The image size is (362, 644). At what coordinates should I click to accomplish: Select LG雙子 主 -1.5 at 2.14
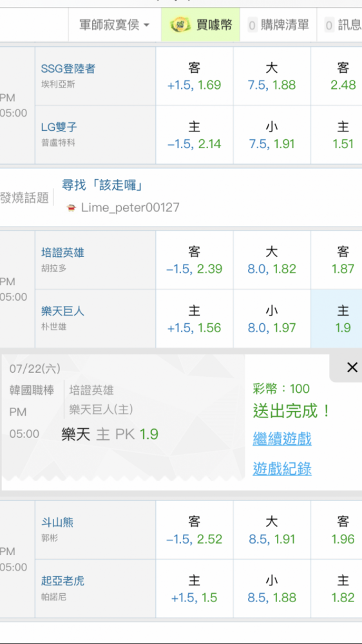pyautogui.click(x=195, y=135)
